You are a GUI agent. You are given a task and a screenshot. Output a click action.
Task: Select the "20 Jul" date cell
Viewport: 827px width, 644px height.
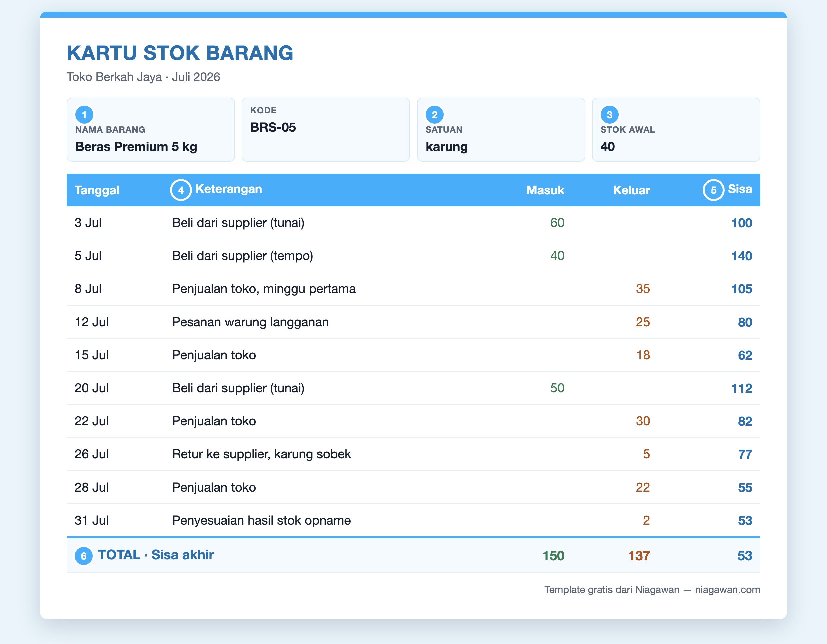[92, 388]
